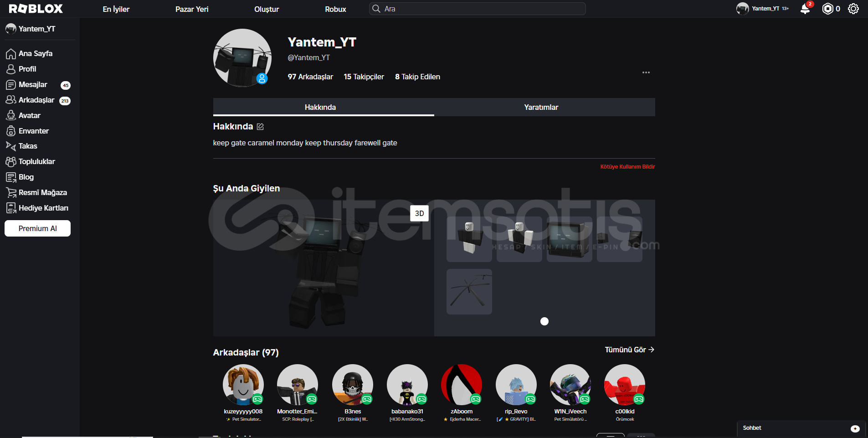The image size is (868, 438).
Task: Open friend rip_Revo's profile
Action: pyautogui.click(x=516, y=385)
